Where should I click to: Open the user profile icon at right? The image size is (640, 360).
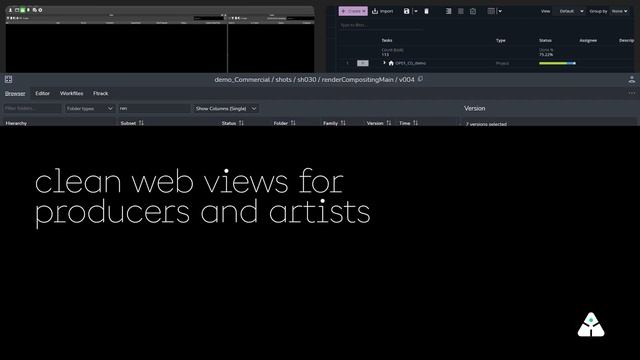tap(631, 80)
